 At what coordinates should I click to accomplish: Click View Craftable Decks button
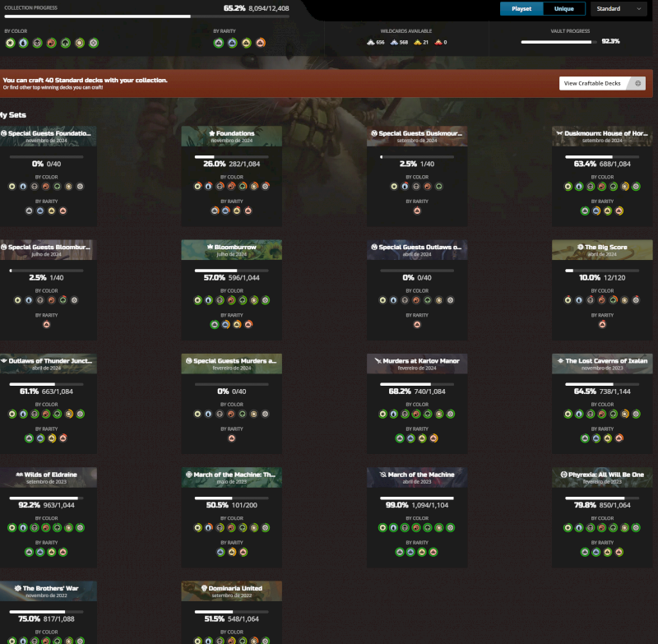(x=602, y=83)
